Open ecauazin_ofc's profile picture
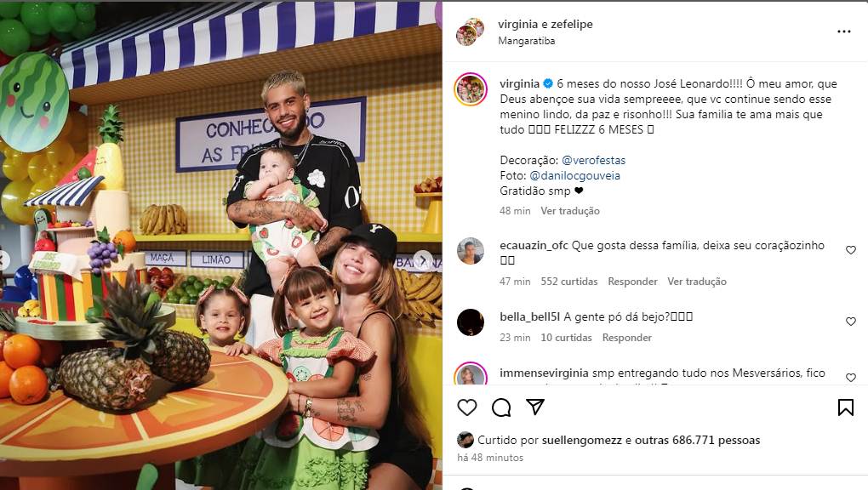 click(471, 251)
